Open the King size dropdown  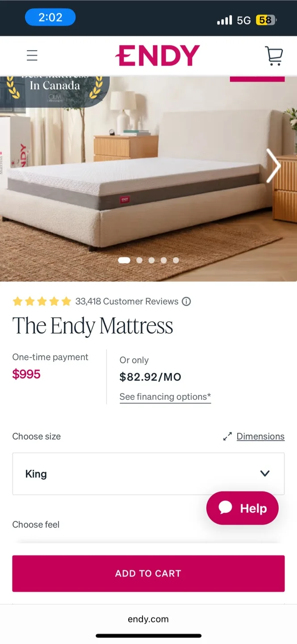point(148,474)
